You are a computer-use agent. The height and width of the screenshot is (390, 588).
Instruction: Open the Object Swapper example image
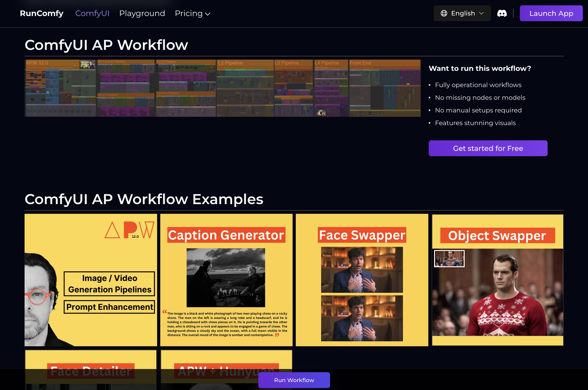tap(497, 280)
